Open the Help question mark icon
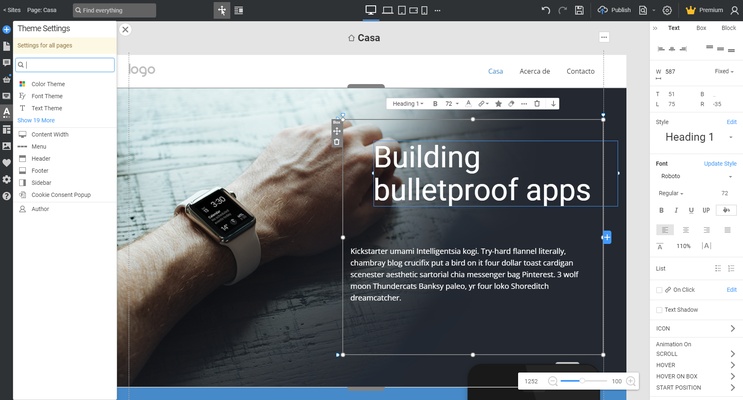The image size is (743, 400). (x=6, y=196)
